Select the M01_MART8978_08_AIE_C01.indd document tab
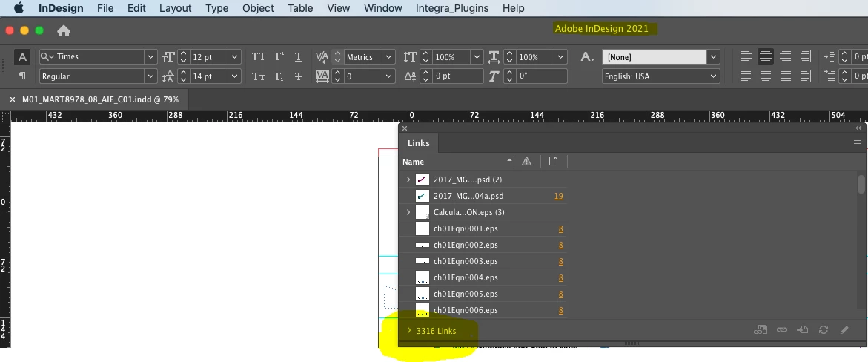 click(101, 100)
